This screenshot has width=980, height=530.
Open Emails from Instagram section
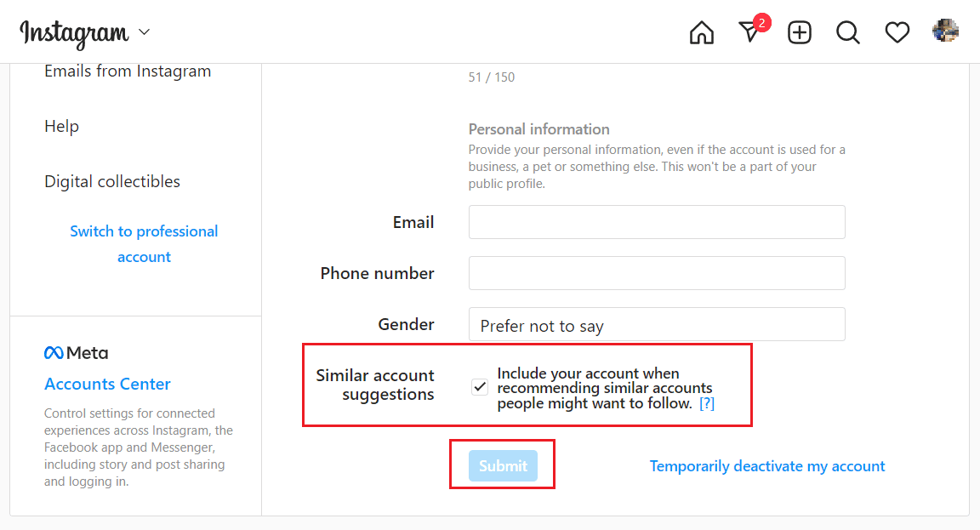tap(127, 71)
